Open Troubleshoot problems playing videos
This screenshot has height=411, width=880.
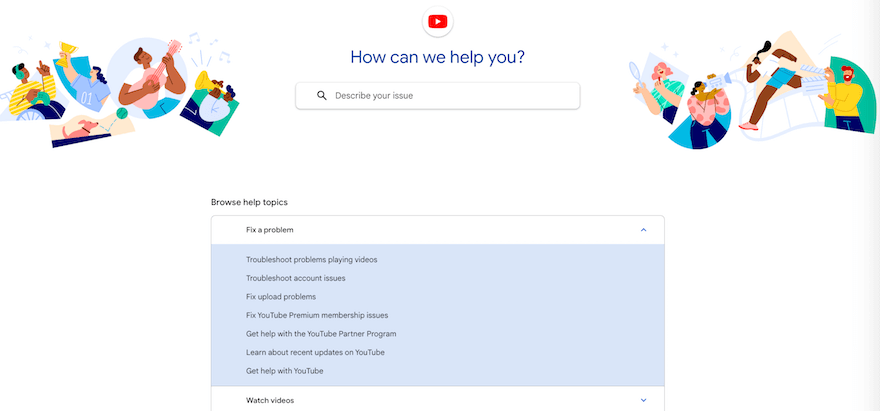click(311, 259)
